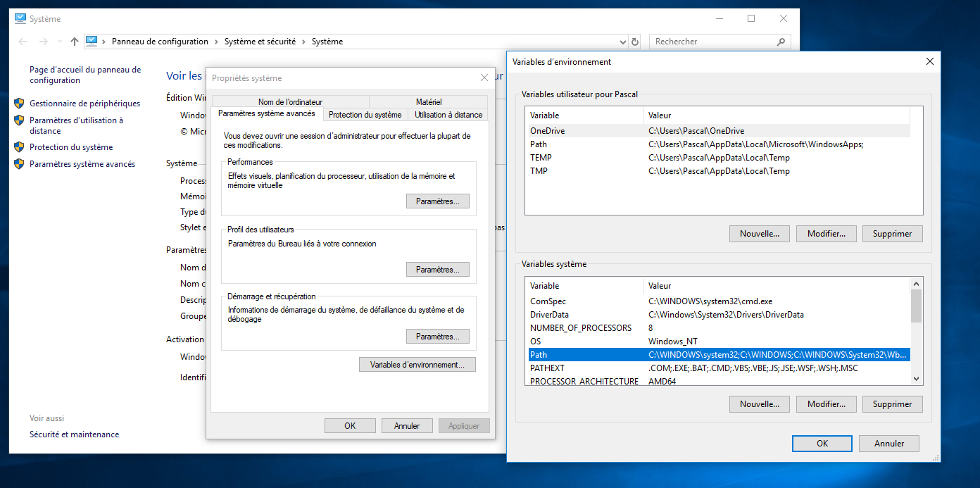The height and width of the screenshot is (488, 980).
Task: Switch to Utilisation à distance tab
Action: [448, 115]
